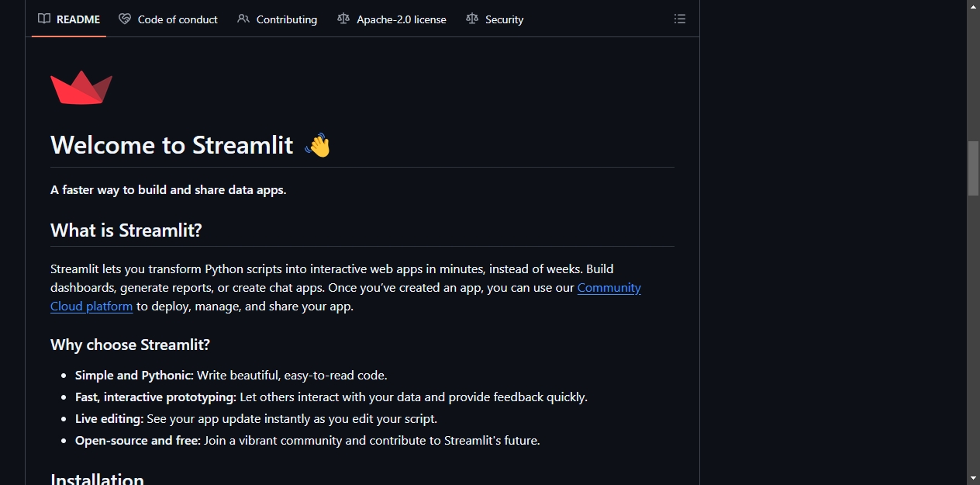Open the README tab
980x485 pixels.
(x=69, y=19)
